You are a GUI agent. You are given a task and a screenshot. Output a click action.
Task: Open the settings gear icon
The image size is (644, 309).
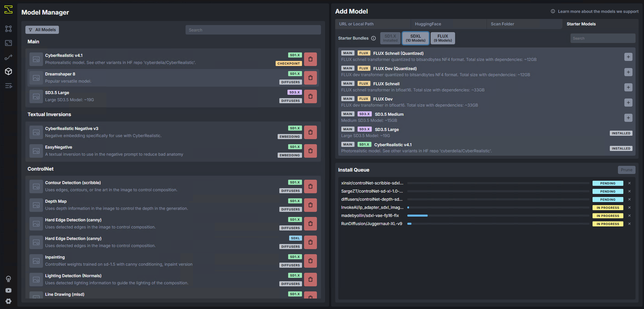[8, 301]
